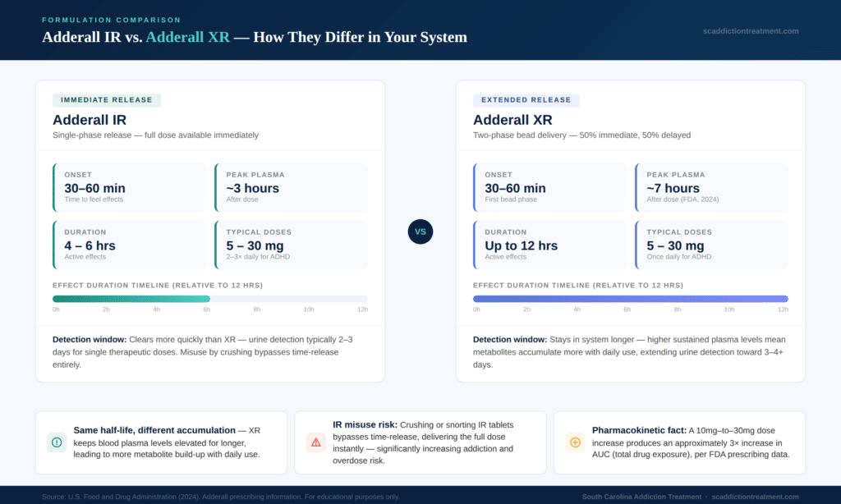Viewport: 841px width, 504px height.
Task: Click XR timeline label 'EFFECT DURATION TIMELINE'
Action: [578, 285]
